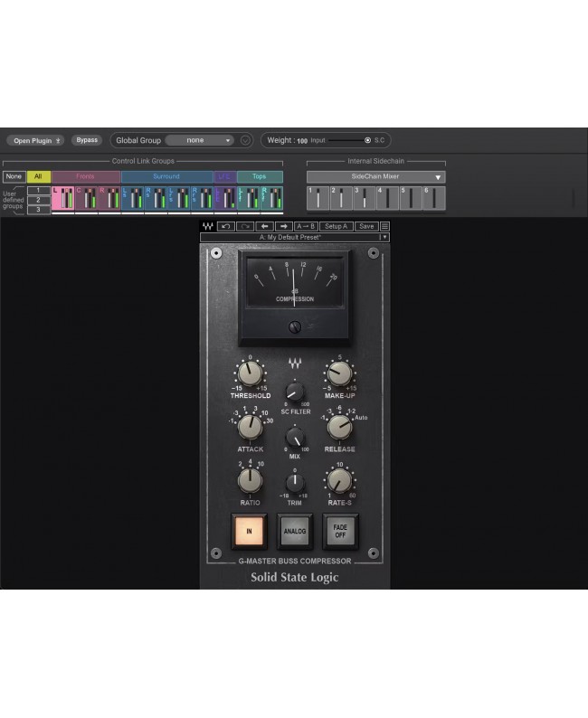Open the SideChain Mixer dropdown
Screen dimensions: 588x718
click(x=376, y=176)
